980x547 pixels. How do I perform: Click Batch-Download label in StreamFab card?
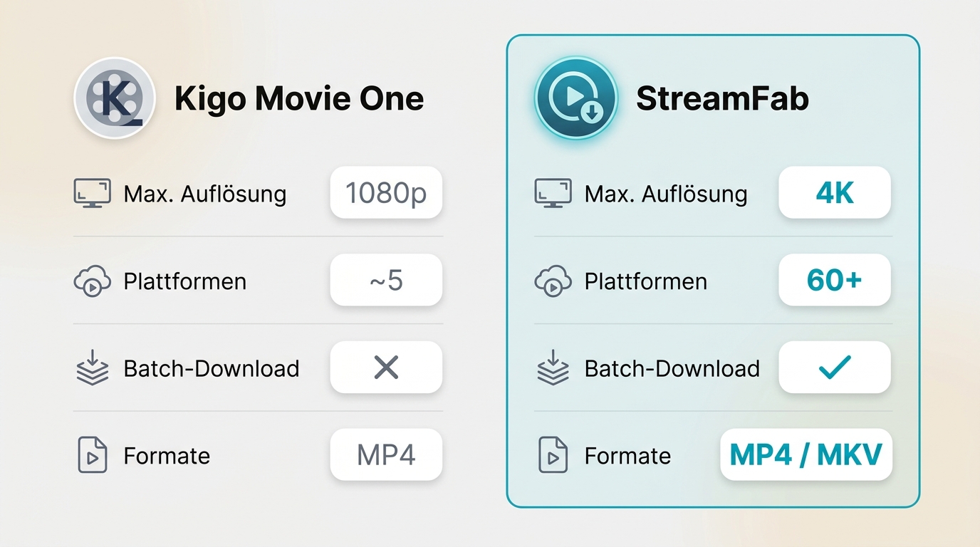point(672,368)
